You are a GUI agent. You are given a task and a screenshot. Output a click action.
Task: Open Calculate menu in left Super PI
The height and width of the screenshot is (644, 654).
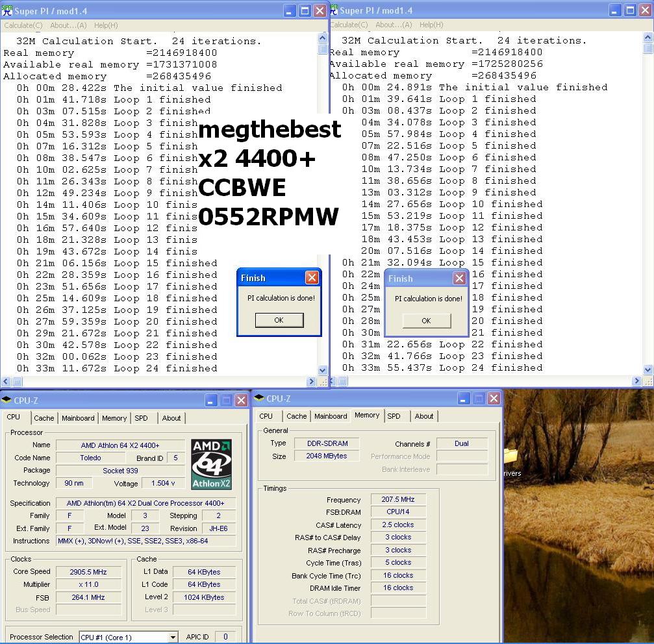click(23, 25)
